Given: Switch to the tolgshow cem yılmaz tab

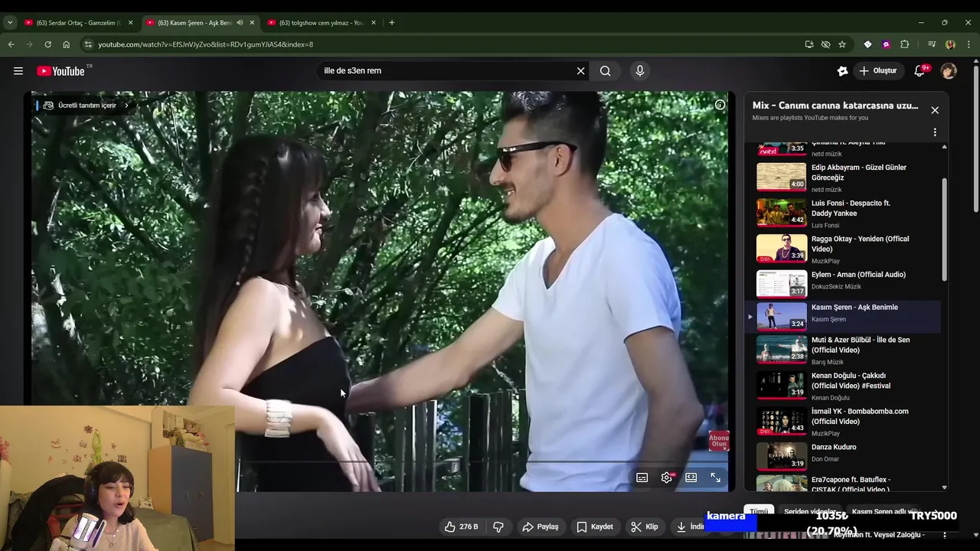Looking at the screenshot, I should 315,23.
